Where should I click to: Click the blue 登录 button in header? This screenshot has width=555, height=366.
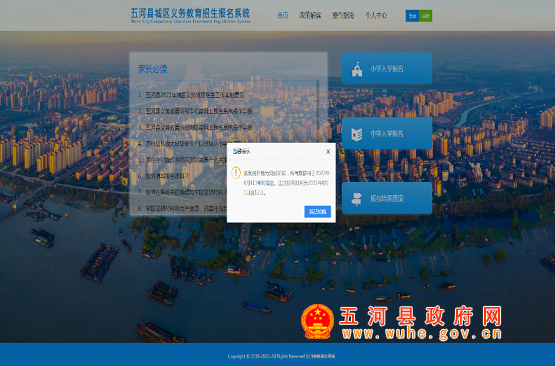pyautogui.click(x=412, y=16)
